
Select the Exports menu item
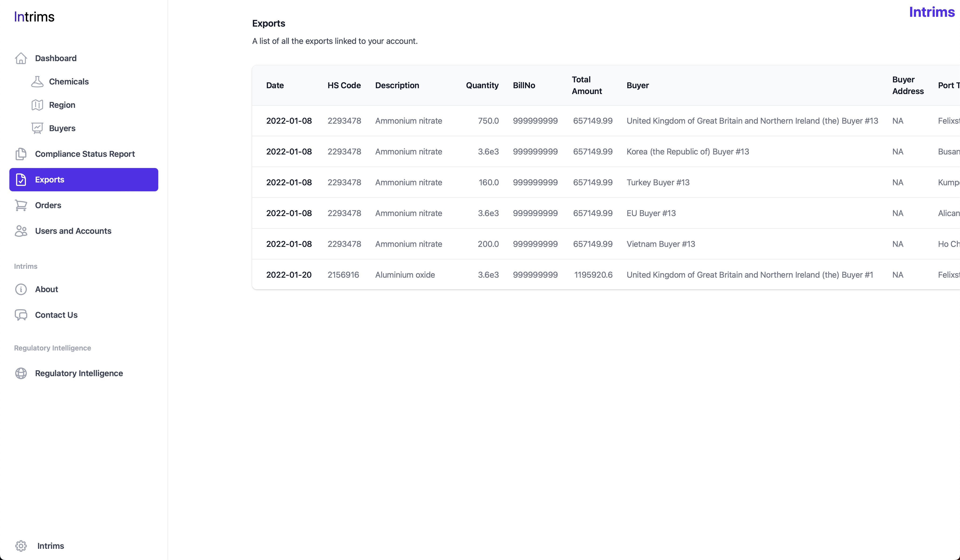83,180
